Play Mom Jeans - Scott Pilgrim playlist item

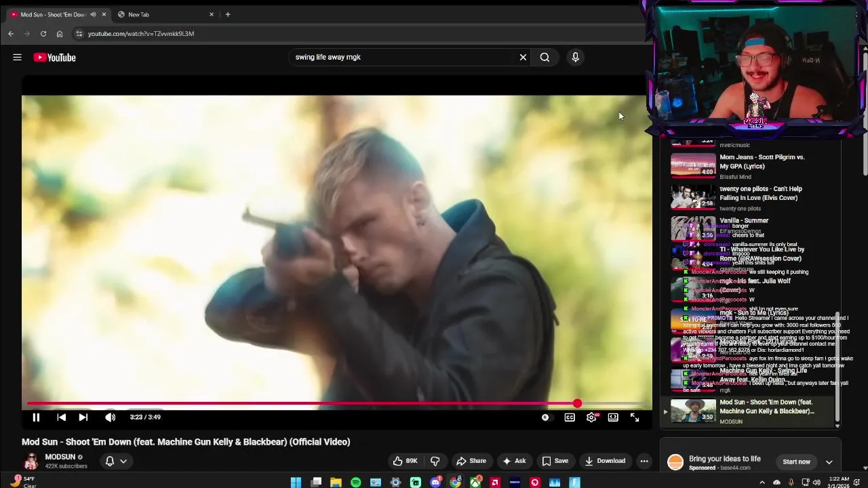click(x=762, y=161)
